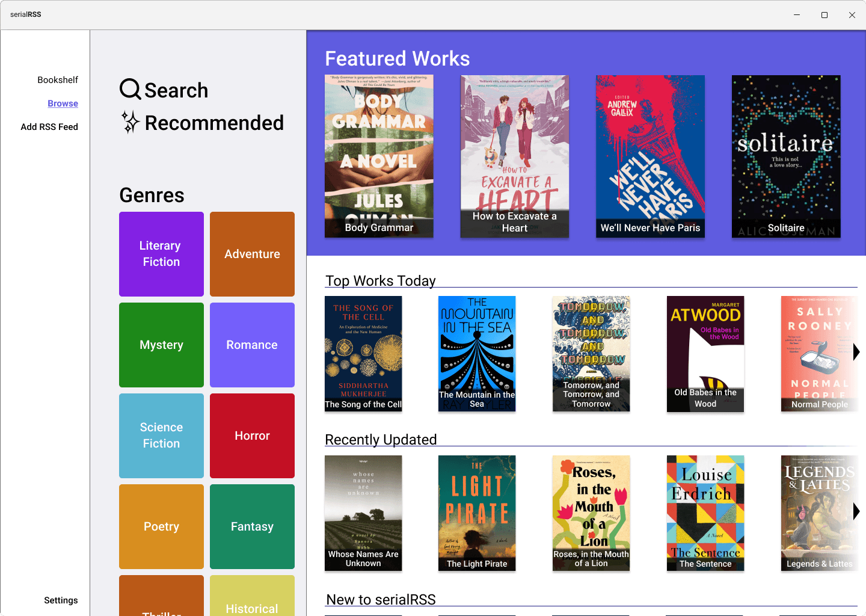Open The Mountain in the Sea cover
Screen dimensions: 866x616
click(477, 354)
